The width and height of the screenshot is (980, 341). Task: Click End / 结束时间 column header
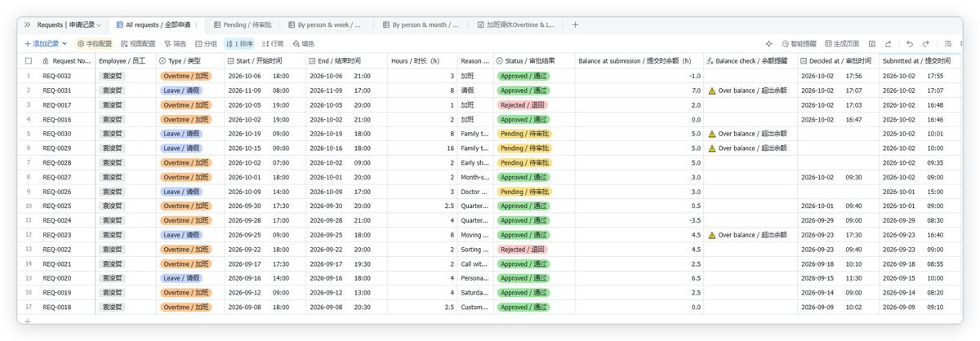click(x=346, y=61)
